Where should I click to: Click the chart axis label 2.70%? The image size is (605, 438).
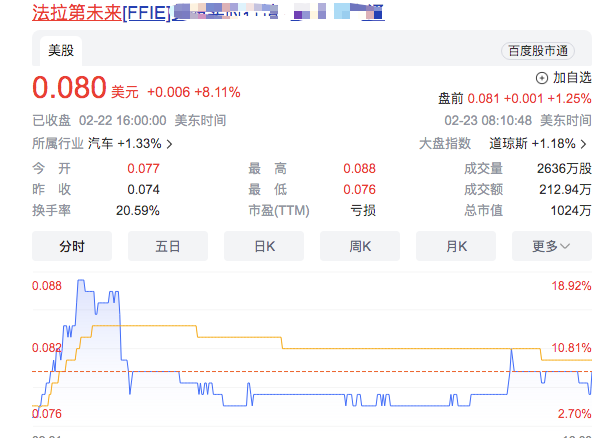[x=574, y=414]
